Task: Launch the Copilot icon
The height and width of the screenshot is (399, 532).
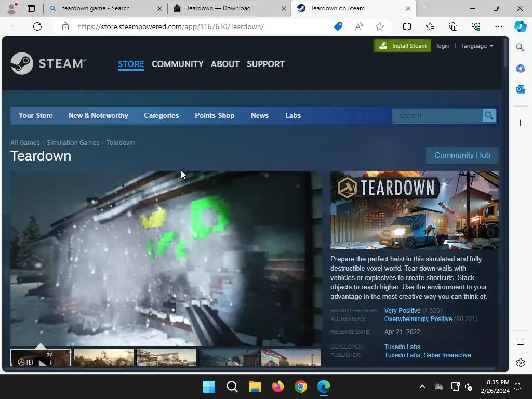Action: [520, 26]
